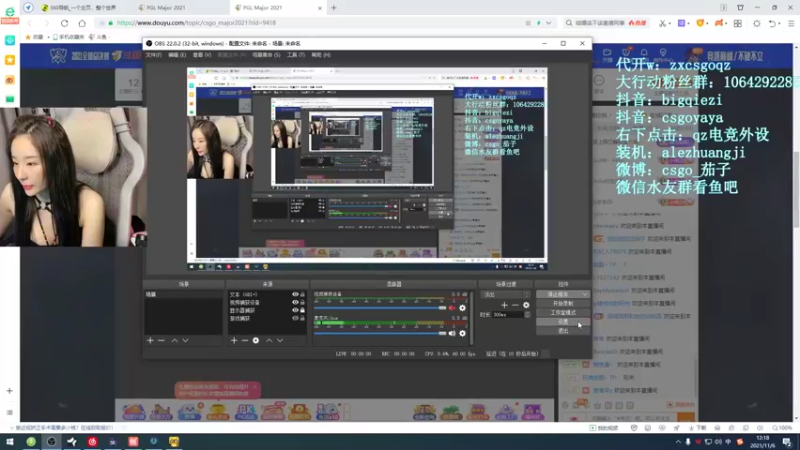Toggle lock on the video capture device source

303,302
